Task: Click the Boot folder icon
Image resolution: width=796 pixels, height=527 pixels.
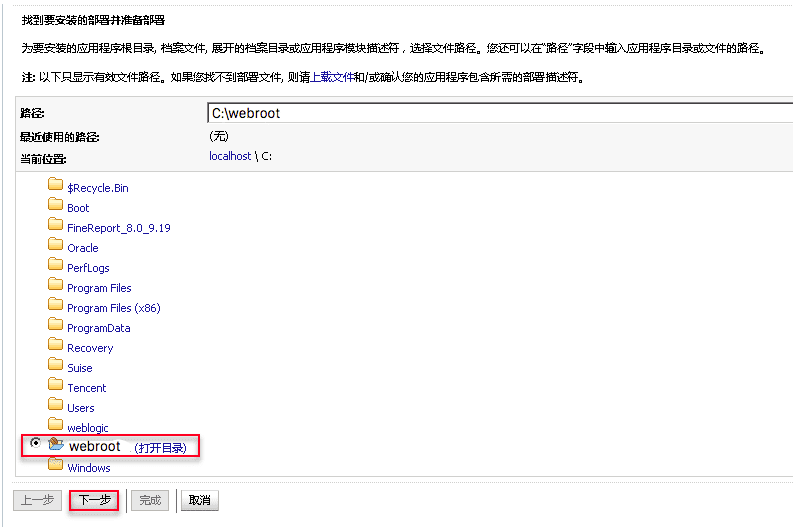Action: (x=55, y=204)
